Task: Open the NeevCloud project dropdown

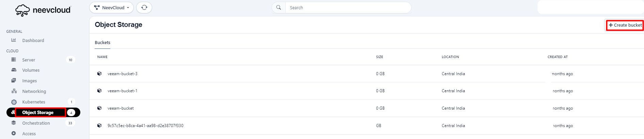Action: pos(111,8)
